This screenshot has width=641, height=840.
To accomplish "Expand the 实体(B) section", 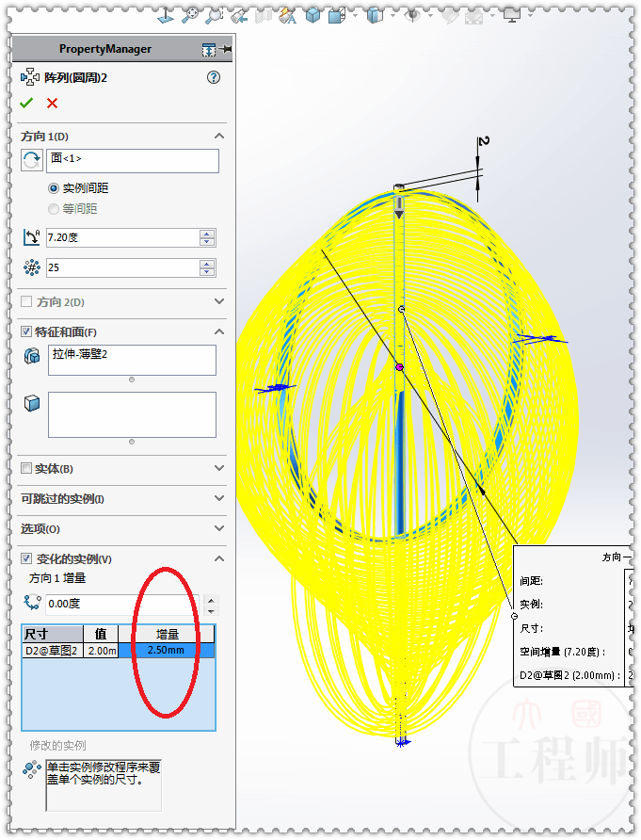I will pos(219,468).
